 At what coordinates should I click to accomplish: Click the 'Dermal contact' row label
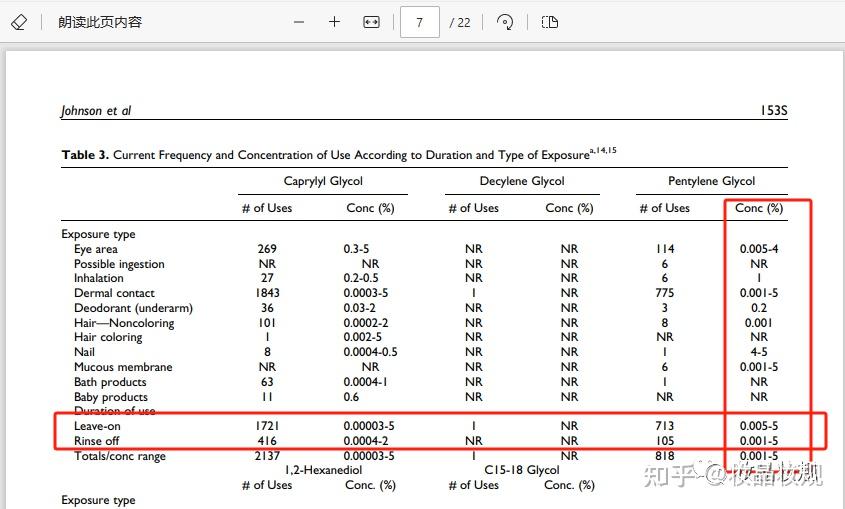pyautogui.click(x=114, y=293)
